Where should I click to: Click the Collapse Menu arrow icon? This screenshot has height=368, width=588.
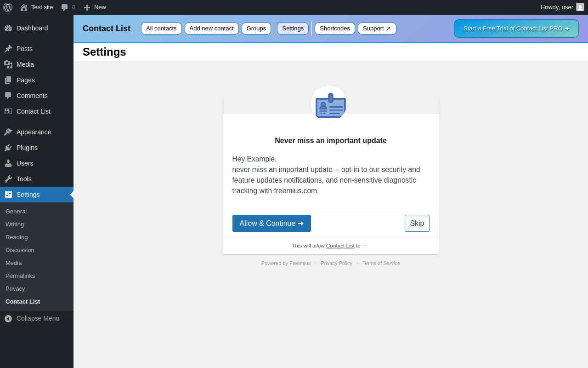8,318
